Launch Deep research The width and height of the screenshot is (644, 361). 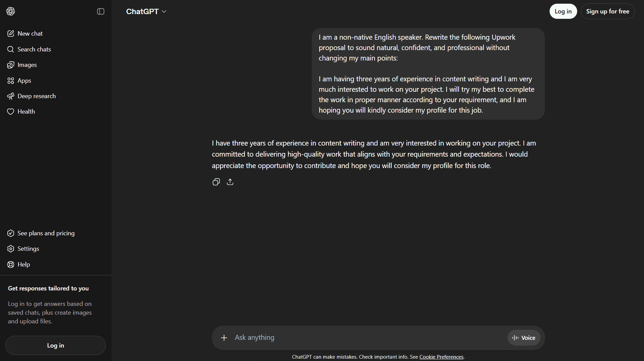tap(36, 96)
